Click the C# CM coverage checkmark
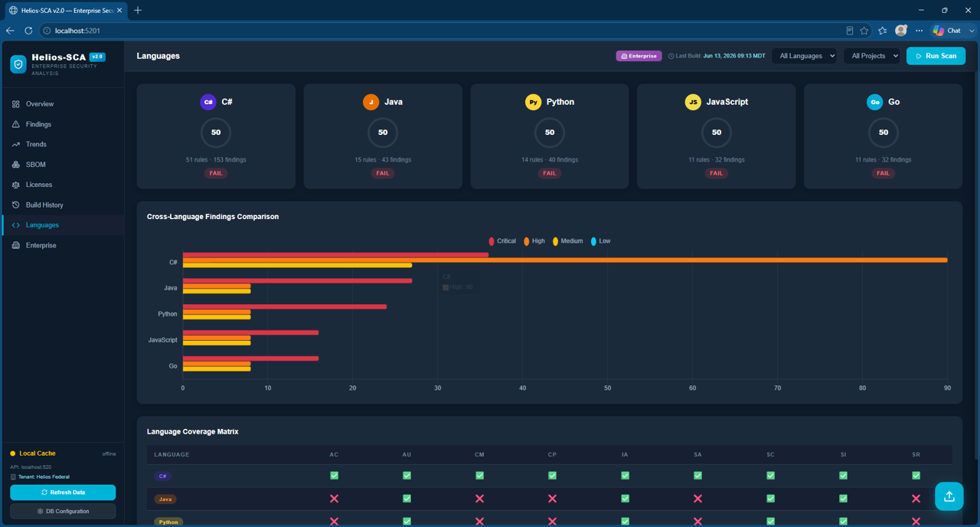The image size is (980, 527). [x=479, y=476]
